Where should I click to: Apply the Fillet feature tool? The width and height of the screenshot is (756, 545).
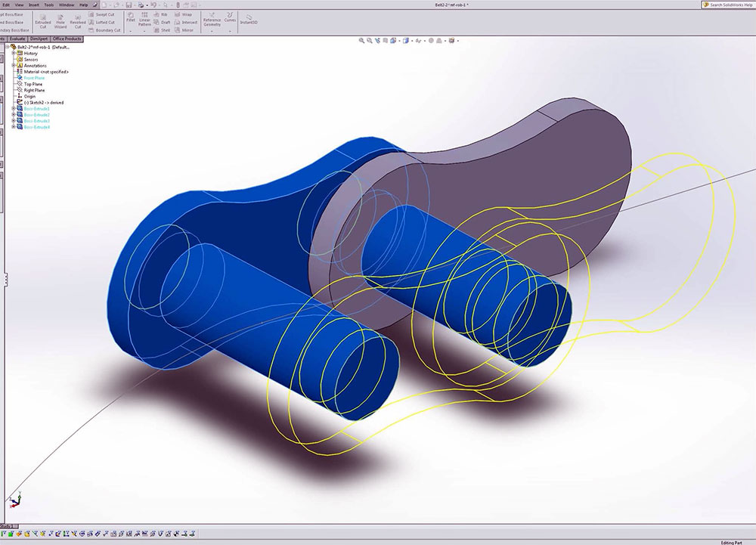tap(130, 18)
